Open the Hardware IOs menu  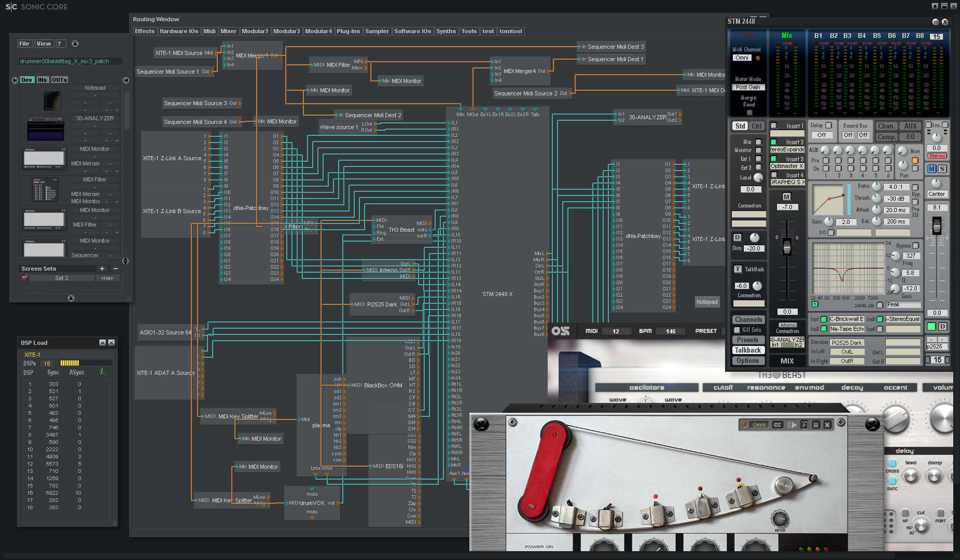point(179,31)
